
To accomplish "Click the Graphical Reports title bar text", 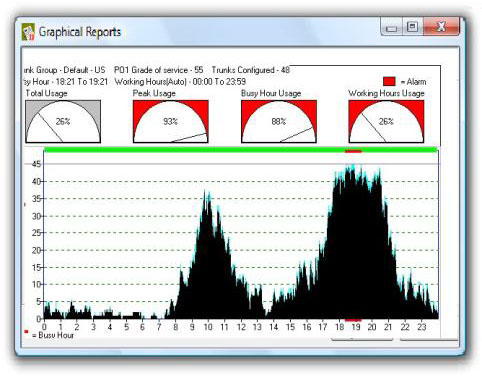I will (80, 32).
